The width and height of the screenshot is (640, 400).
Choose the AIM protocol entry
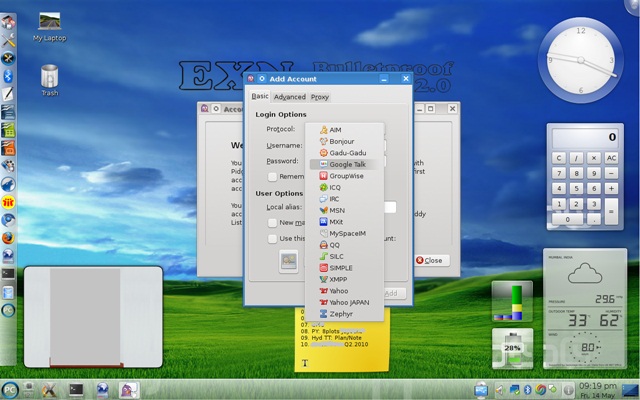(x=335, y=130)
